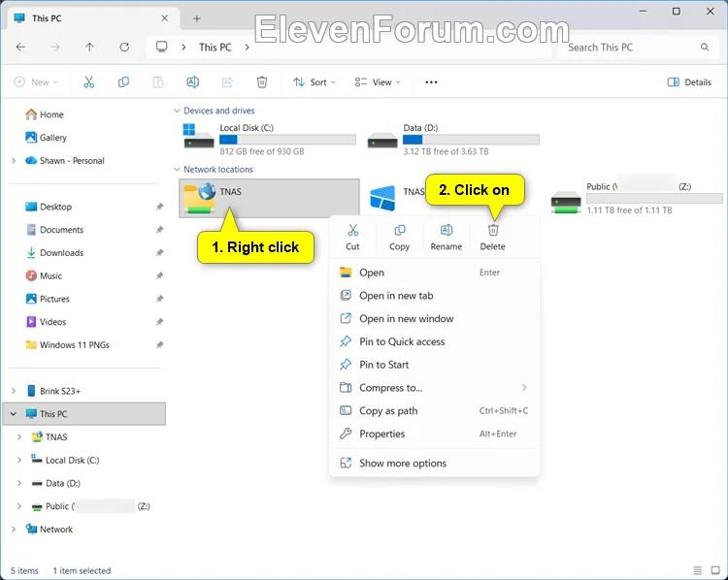Click the Copy toolbar icon
The width and height of the screenshot is (728, 580).
(123, 82)
